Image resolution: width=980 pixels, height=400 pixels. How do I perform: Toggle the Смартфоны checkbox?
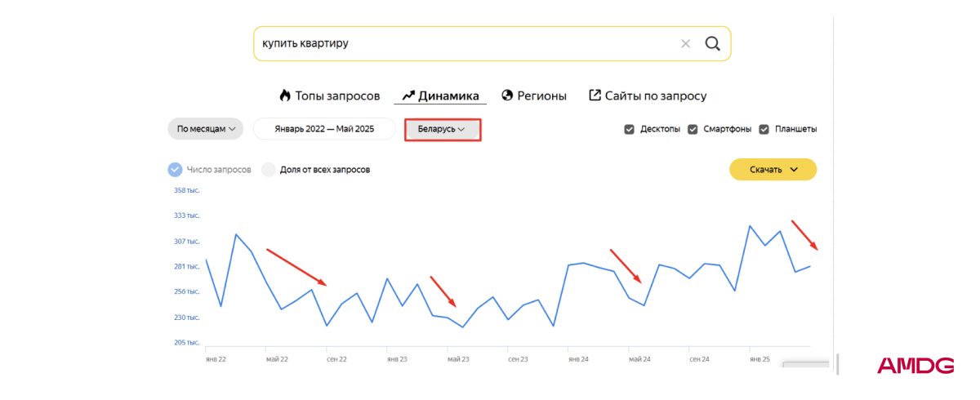point(693,129)
